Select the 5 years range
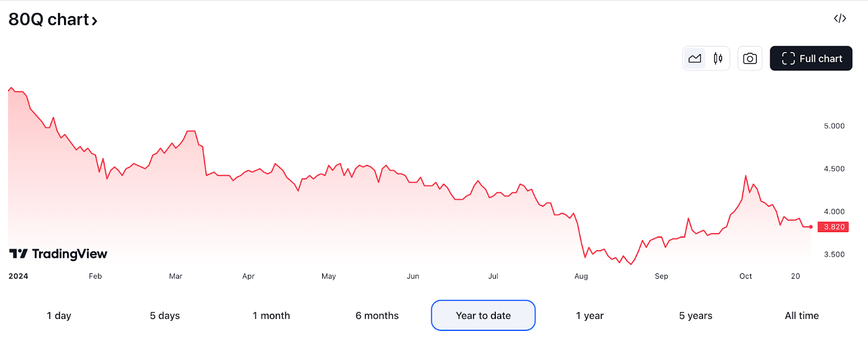 click(x=695, y=316)
